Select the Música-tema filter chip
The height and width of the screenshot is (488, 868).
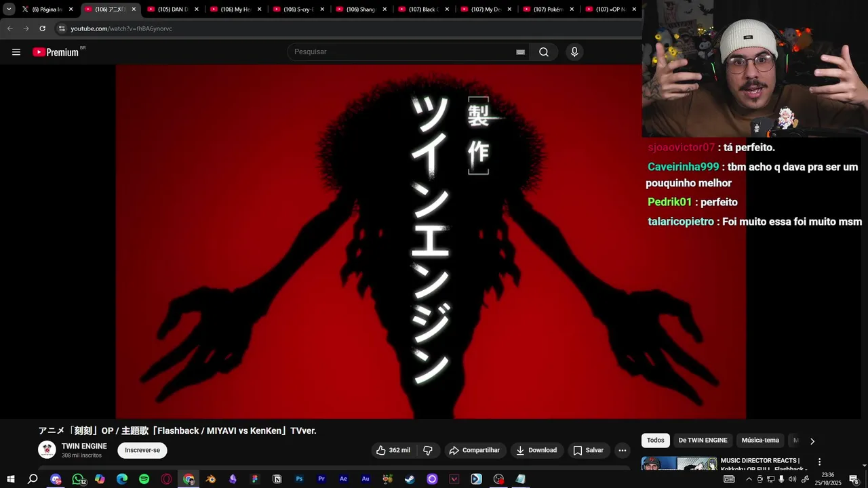pyautogui.click(x=760, y=441)
